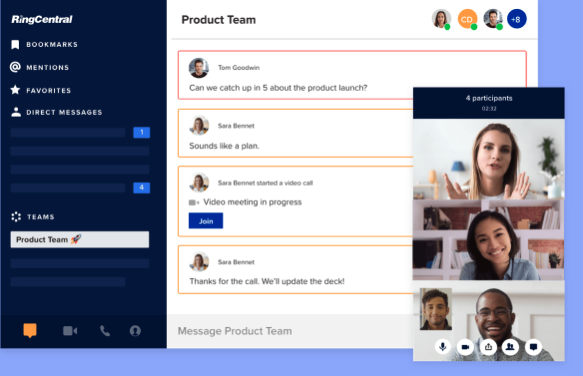Screen dimensions: 583x376
Task: Click Sara Bennet's avatar in last message
Action: (199, 262)
